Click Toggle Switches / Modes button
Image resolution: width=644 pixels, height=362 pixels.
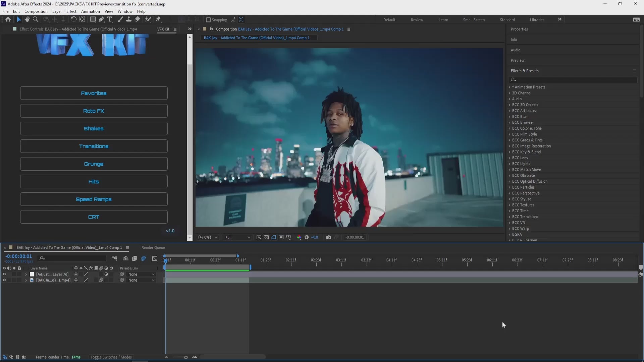[111, 357]
